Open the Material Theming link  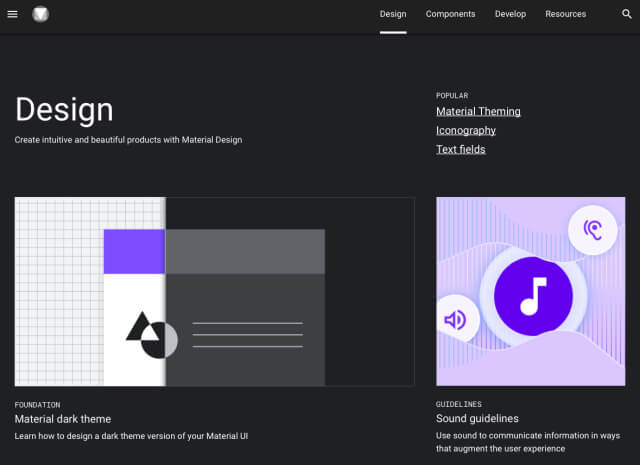(478, 112)
